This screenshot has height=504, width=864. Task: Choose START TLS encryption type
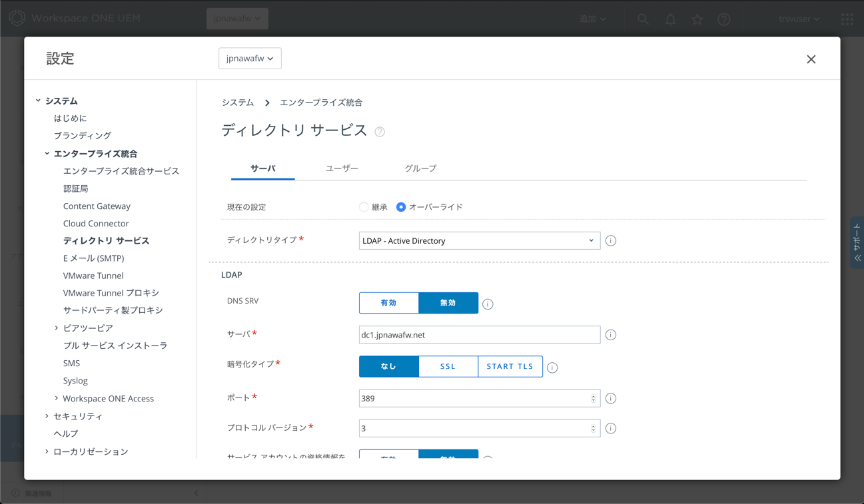(510, 366)
